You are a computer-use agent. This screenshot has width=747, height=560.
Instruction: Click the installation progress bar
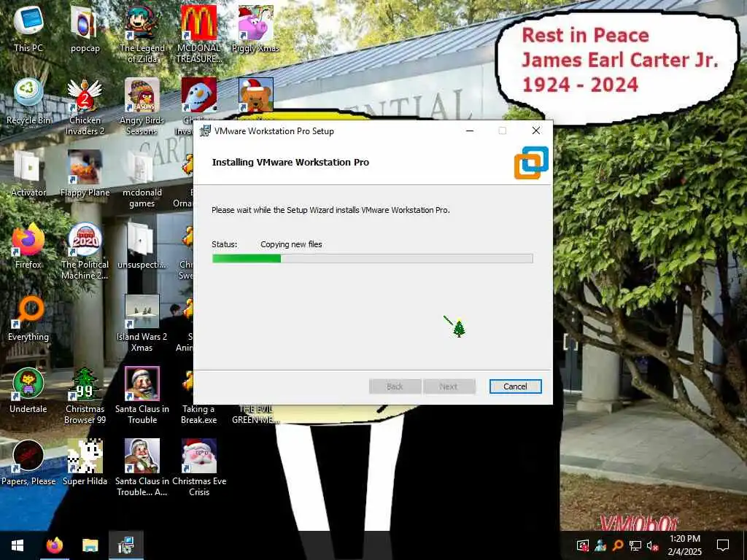(372, 259)
